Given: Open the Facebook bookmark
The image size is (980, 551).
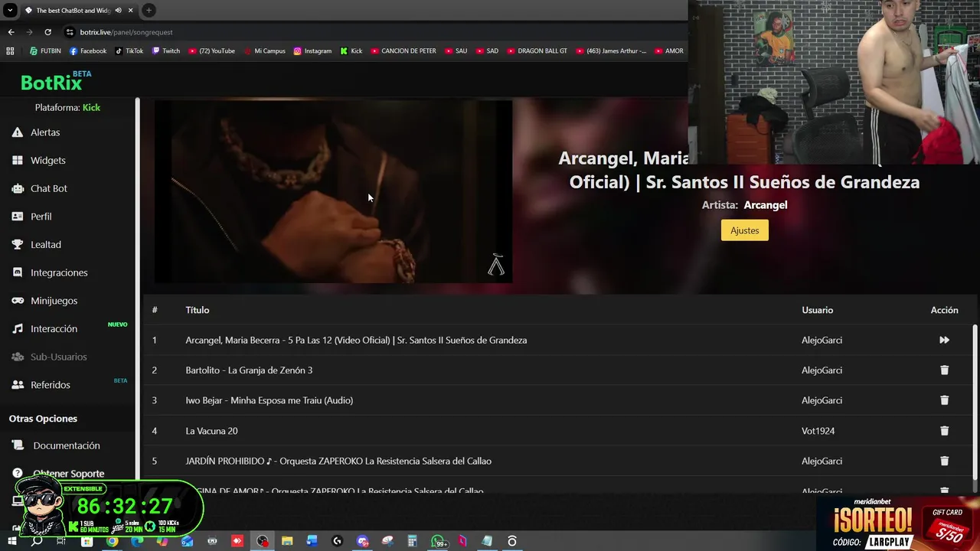Looking at the screenshot, I should 88,51.
